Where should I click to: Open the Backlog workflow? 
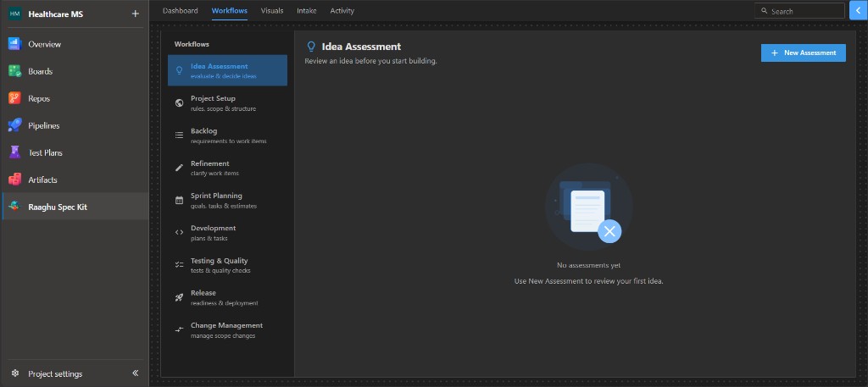227,135
